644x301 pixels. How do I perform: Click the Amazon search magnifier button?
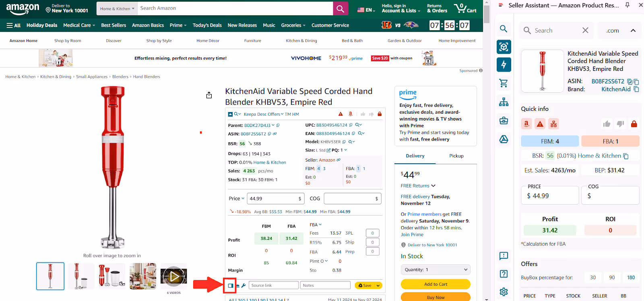pos(340,8)
